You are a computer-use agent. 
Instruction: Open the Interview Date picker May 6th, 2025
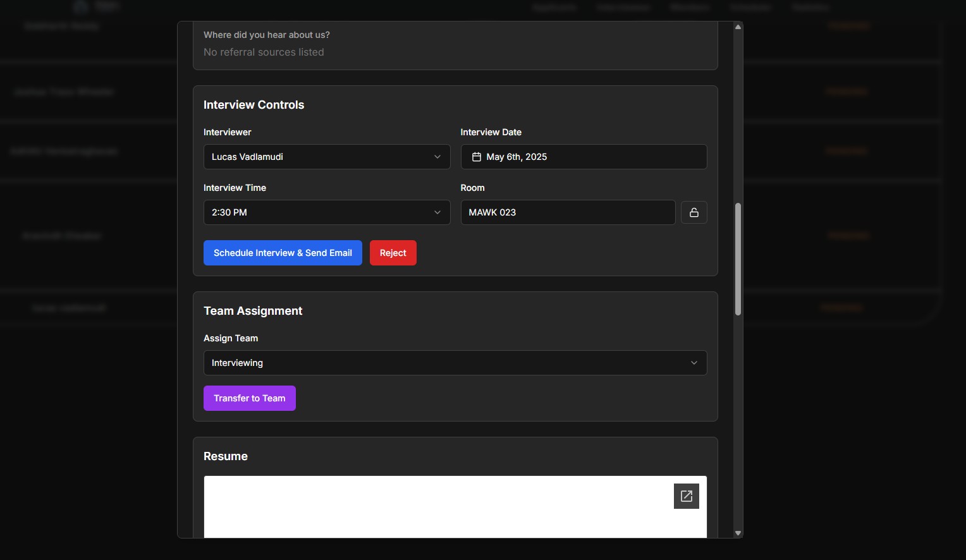pyautogui.click(x=584, y=157)
